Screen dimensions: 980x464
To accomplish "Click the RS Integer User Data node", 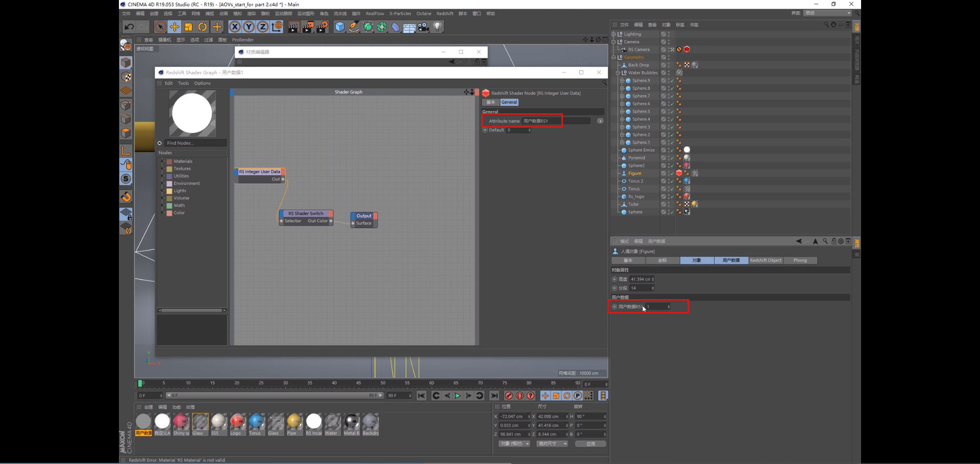I will click(260, 175).
